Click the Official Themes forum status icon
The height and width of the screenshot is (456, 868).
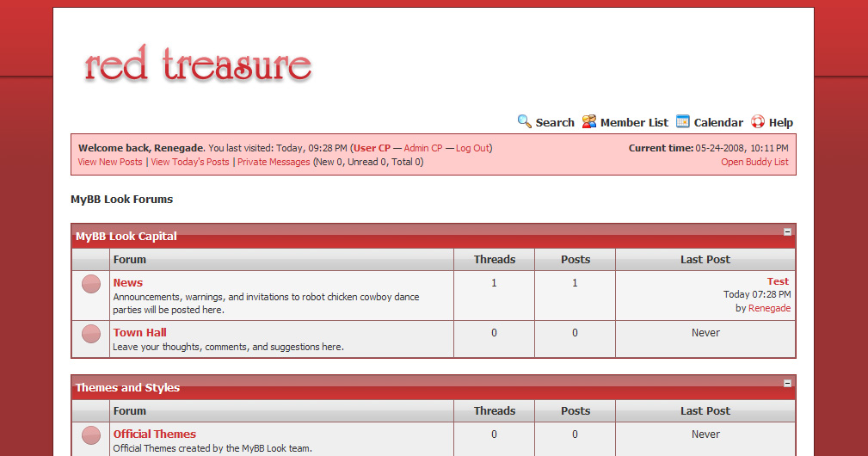coord(91,435)
